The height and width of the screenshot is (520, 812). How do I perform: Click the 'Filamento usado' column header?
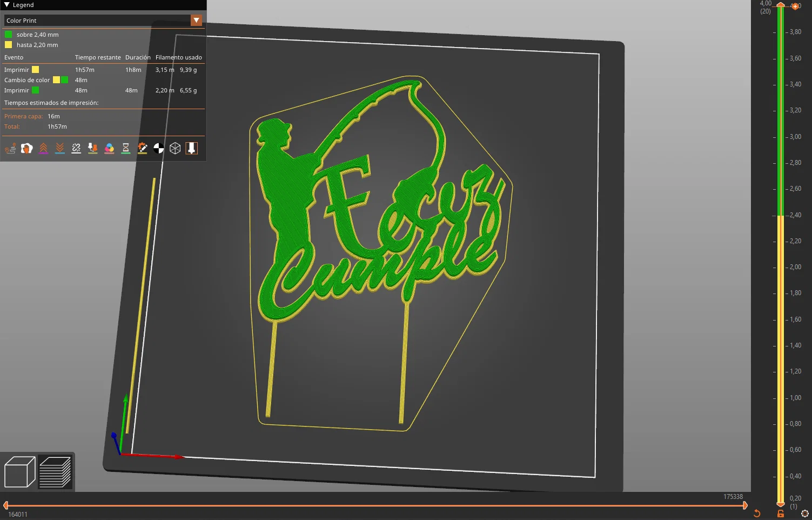179,57
